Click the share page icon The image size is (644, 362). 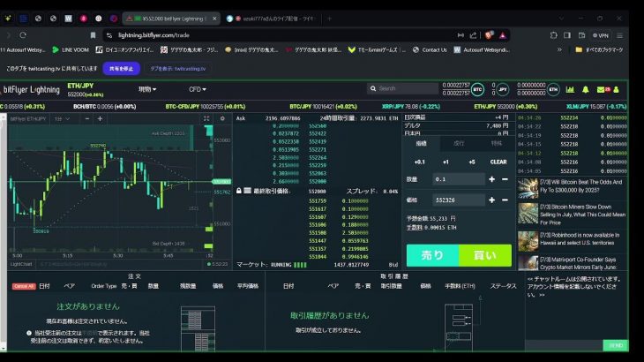coord(473,35)
